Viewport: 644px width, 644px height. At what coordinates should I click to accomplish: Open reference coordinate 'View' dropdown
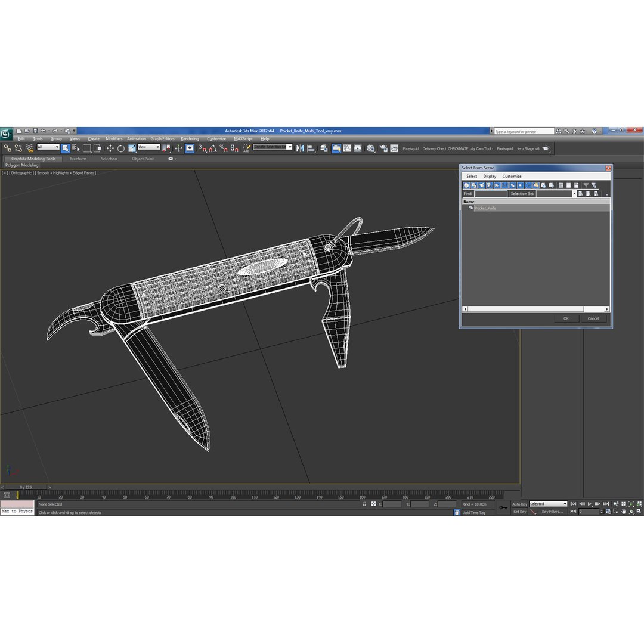(148, 147)
